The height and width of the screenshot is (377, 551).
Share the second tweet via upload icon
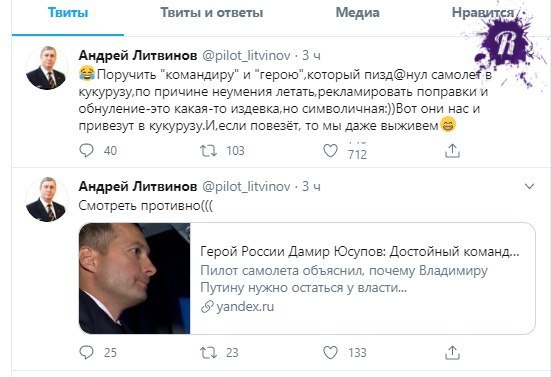point(452,352)
